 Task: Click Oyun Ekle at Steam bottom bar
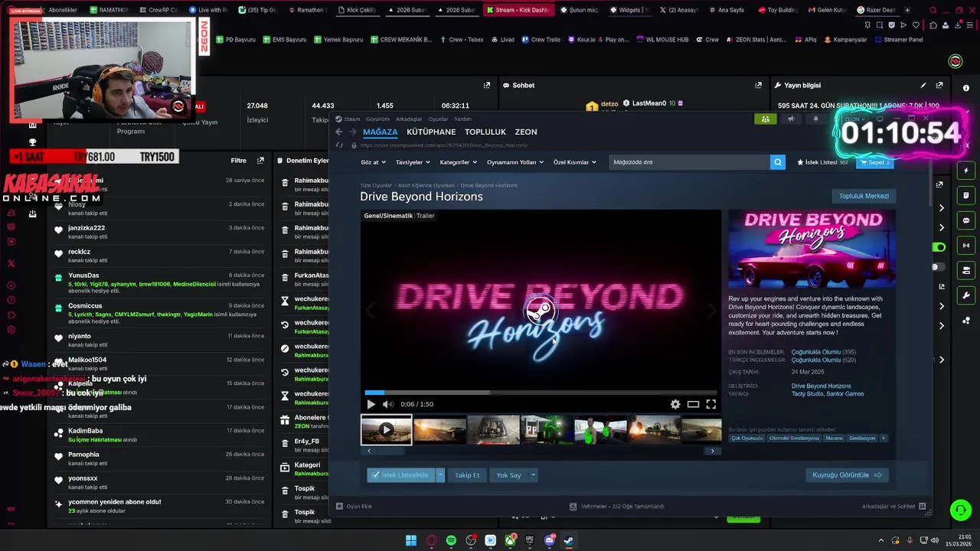tap(354, 507)
